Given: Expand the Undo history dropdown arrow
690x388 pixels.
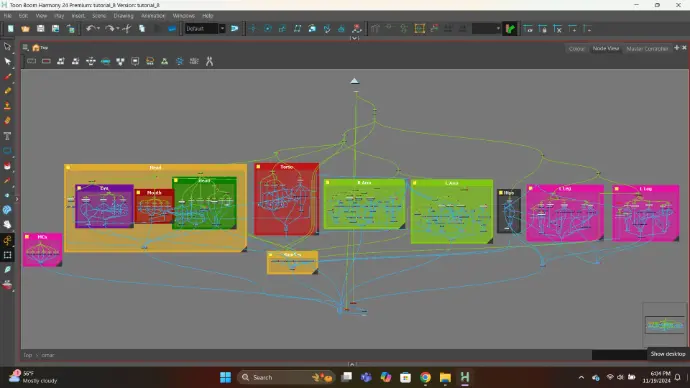Looking at the screenshot, I should (98, 29).
